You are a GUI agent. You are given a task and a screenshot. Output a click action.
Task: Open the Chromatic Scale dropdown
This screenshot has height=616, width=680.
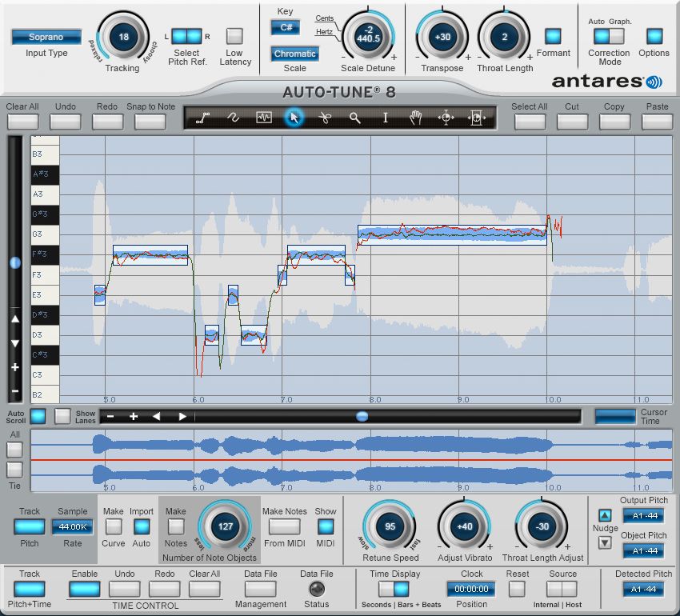[294, 54]
